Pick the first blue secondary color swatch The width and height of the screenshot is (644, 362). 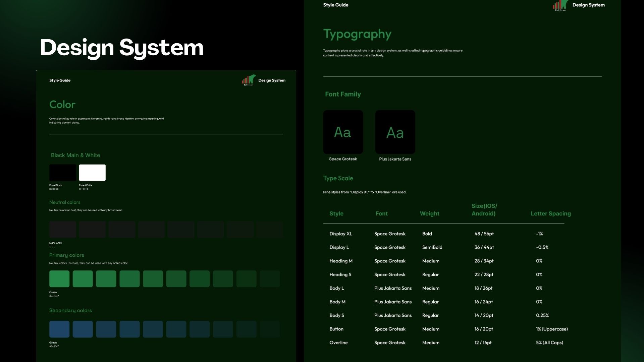[59, 329]
